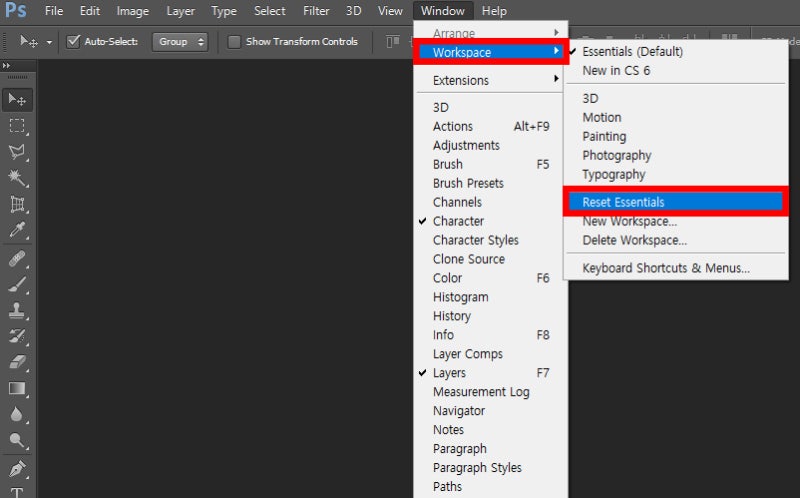Choose New Workspace...
The width and height of the screenshot is (800, 498).
click(x=676, y=221)
